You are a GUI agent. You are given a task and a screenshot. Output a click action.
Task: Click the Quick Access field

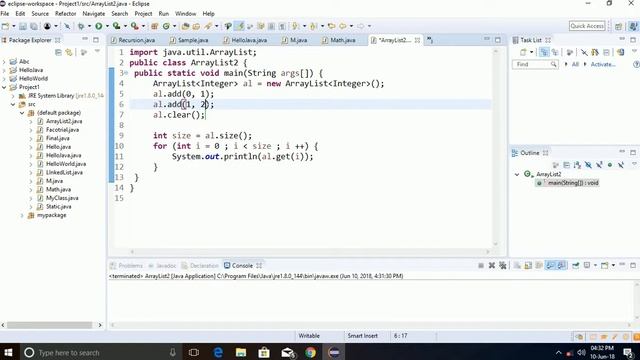click(x=587, y=26)
